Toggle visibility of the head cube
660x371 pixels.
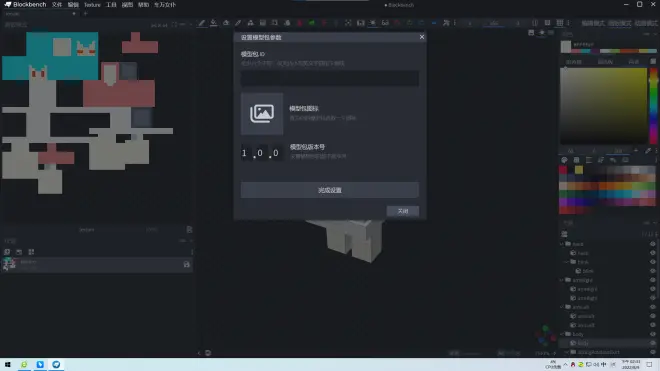652,253
